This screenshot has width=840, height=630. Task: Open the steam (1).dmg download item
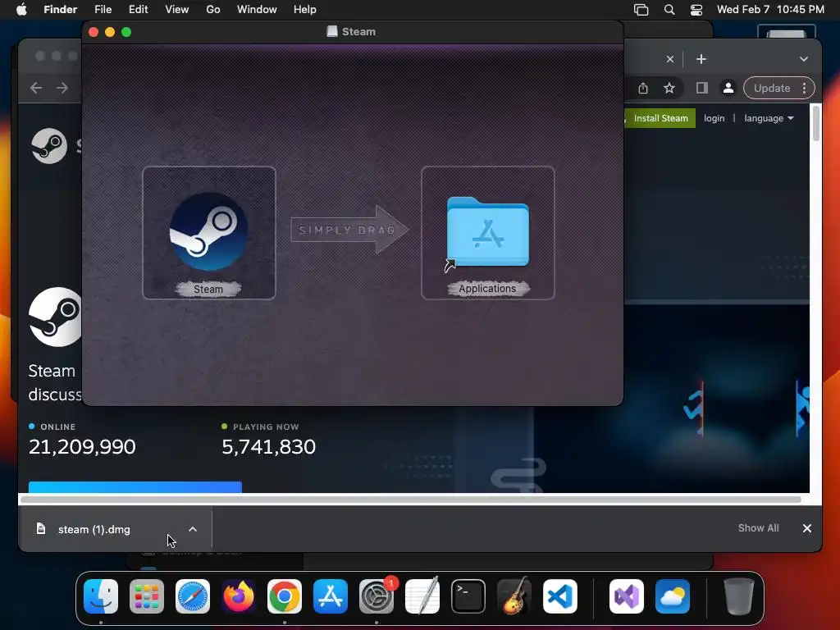94,529
